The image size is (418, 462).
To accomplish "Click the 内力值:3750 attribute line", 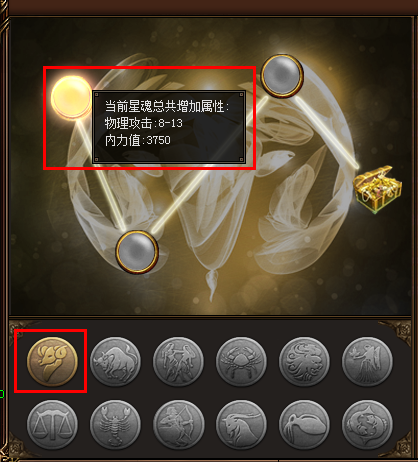I will point(138,140).
